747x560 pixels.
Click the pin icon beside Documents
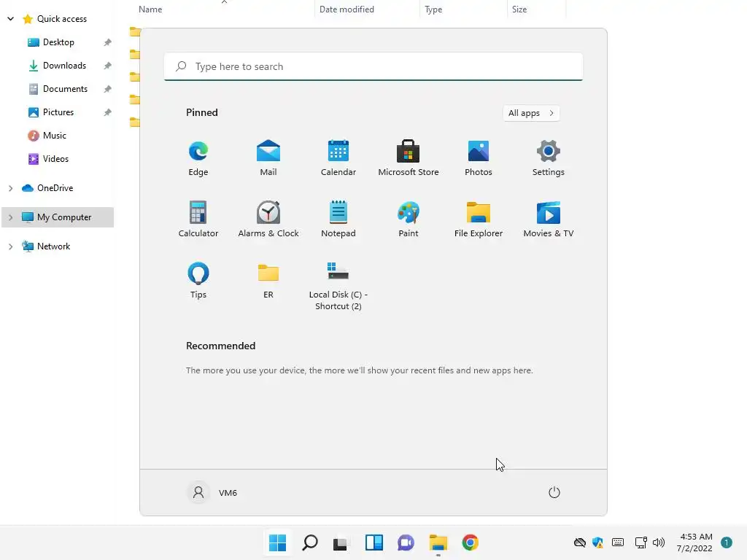(108, 89)
